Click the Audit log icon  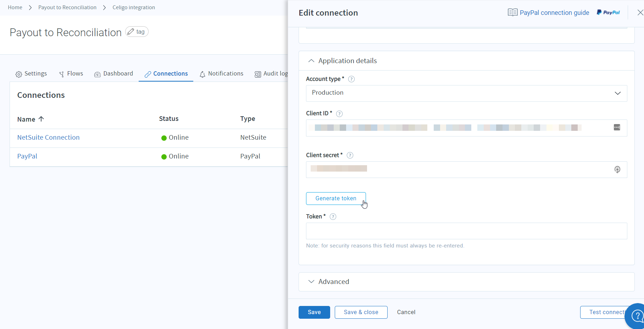258,74
